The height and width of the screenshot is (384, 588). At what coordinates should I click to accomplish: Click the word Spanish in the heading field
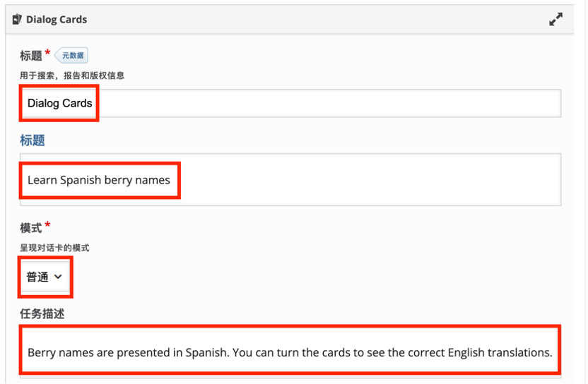click(81, 180)
